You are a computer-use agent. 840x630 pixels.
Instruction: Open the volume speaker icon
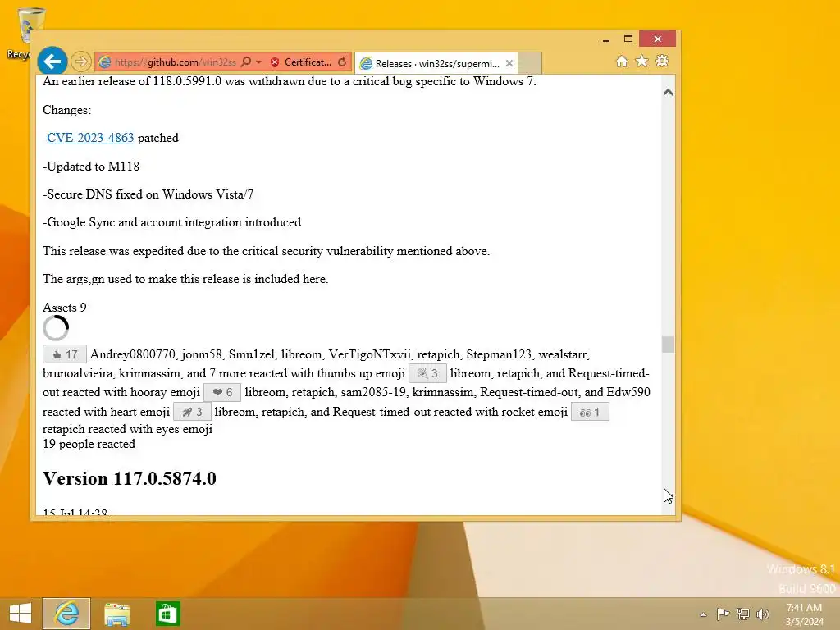tap(763, 614)
